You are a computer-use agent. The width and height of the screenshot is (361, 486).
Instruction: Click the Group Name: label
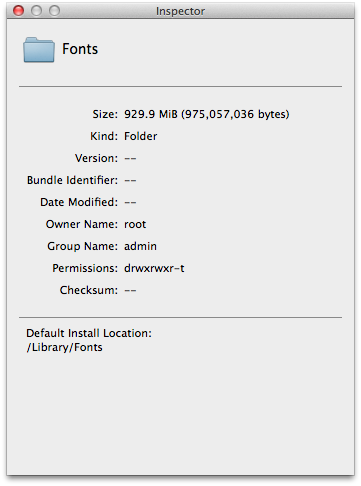(x=82, y=246)
